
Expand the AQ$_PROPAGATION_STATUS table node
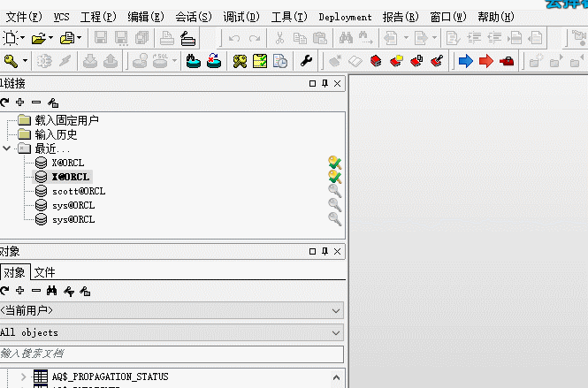(x=23, y=376)
